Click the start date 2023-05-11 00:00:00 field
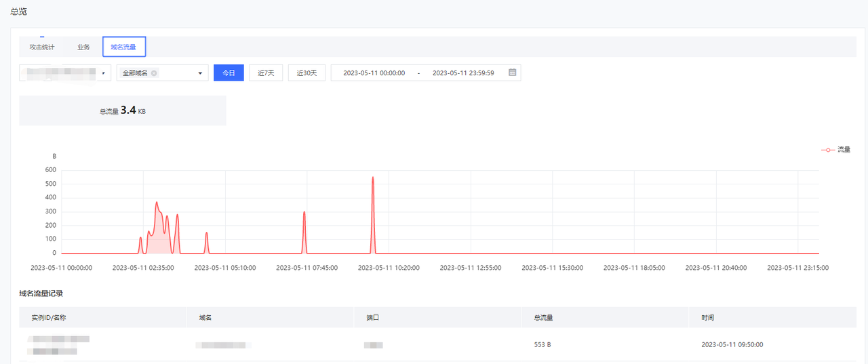Viewport: 868px width, 364px height. coord(374,73)
